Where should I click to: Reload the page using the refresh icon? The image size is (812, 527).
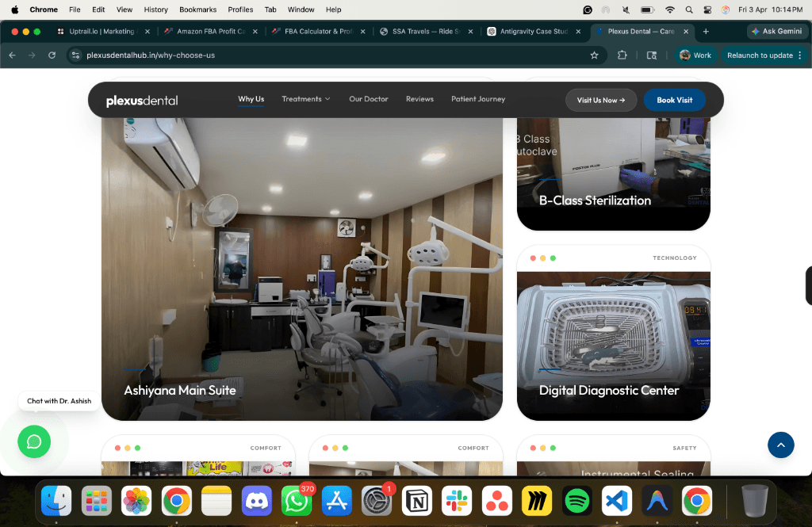pos(52,55)
